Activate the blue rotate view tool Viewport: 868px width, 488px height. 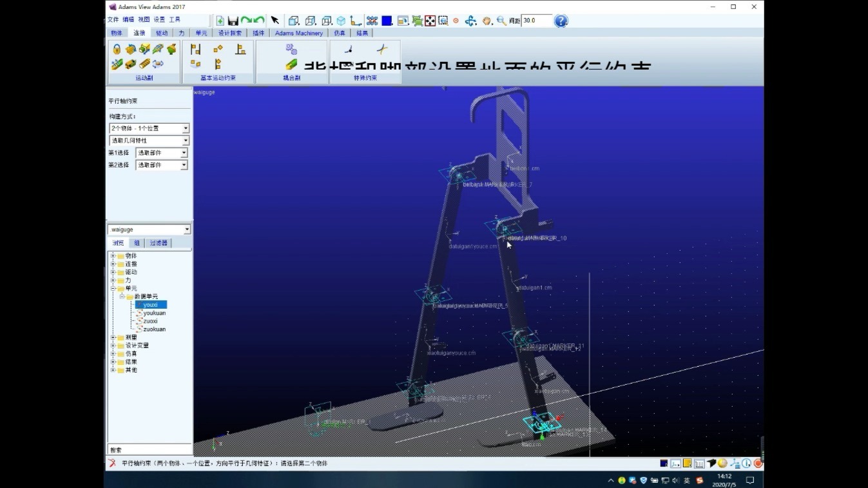point(471,21)
